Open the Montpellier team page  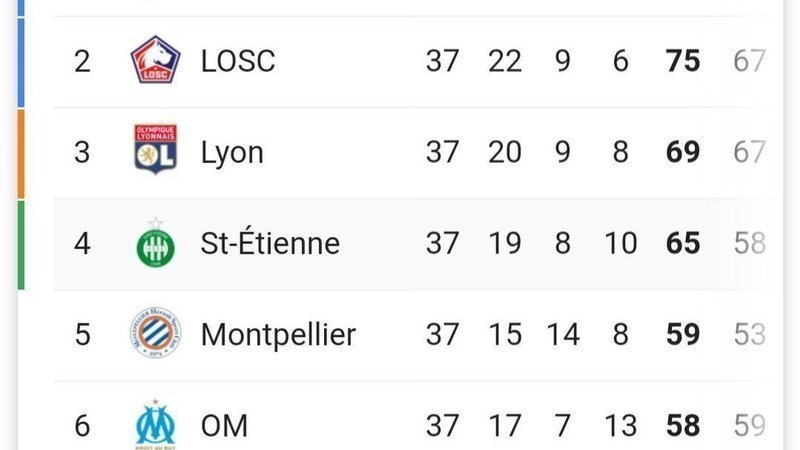coord(278,334)
